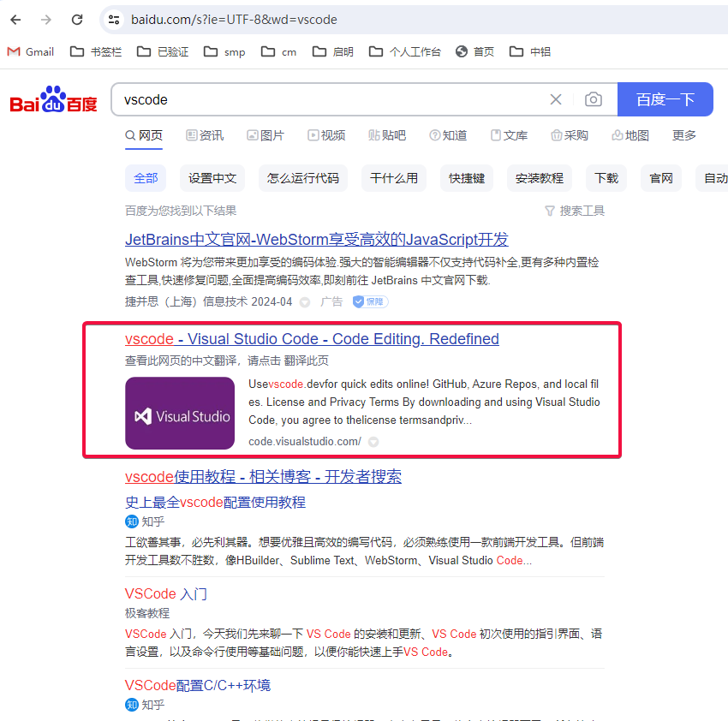Click the 翻译此页 link
This screenshot has height=721, width=728.
(x=307, y=360)
